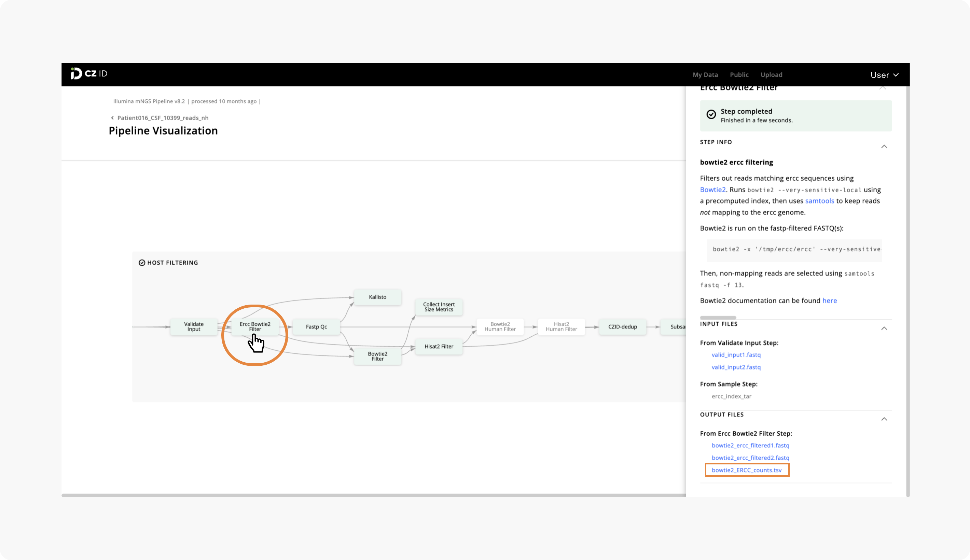Select the Bowtie2 Filter node

click(x=377, y=356)
